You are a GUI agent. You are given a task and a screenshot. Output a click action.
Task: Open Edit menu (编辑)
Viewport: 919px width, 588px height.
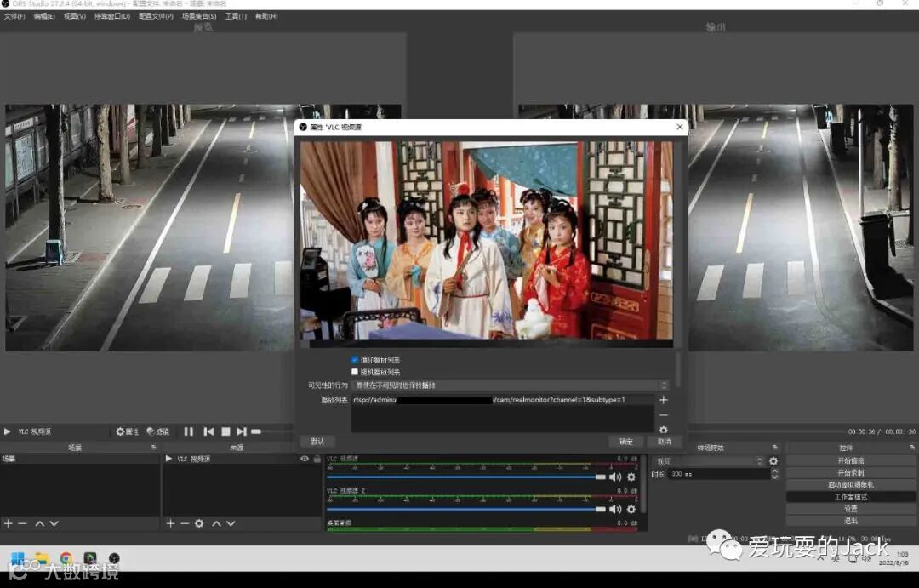44,16
